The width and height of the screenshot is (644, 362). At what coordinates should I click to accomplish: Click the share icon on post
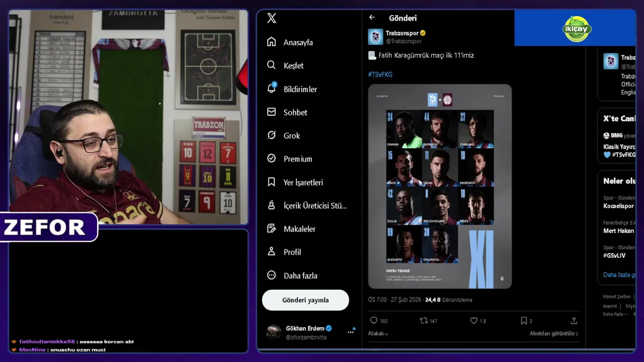pos(574,320)
